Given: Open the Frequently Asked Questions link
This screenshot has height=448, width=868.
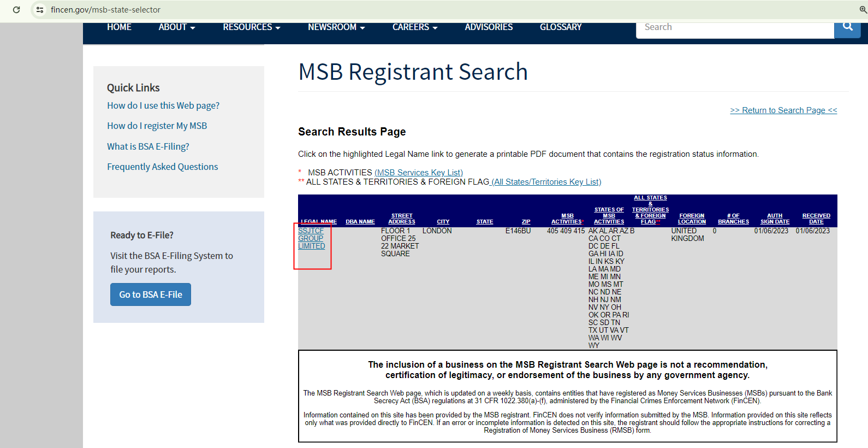Looking at the screenshot, I should click(x=163, y=167).
